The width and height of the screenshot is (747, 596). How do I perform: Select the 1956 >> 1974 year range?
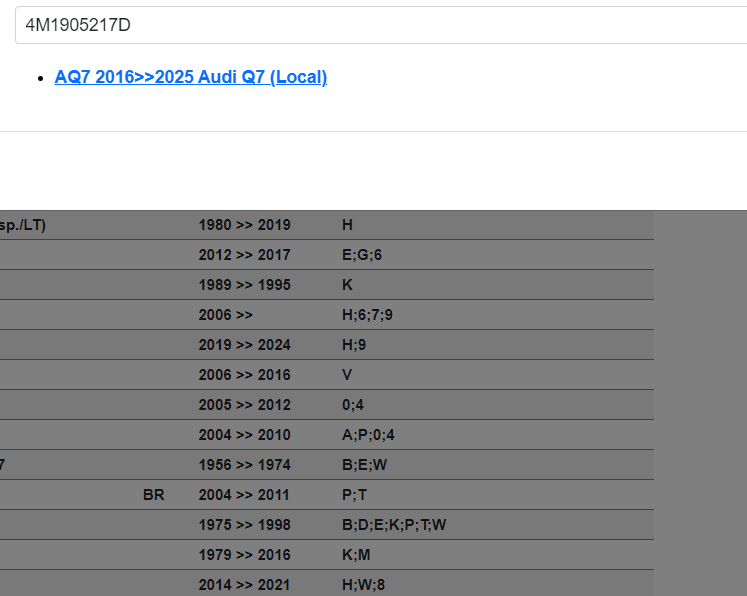pos(244,465)
